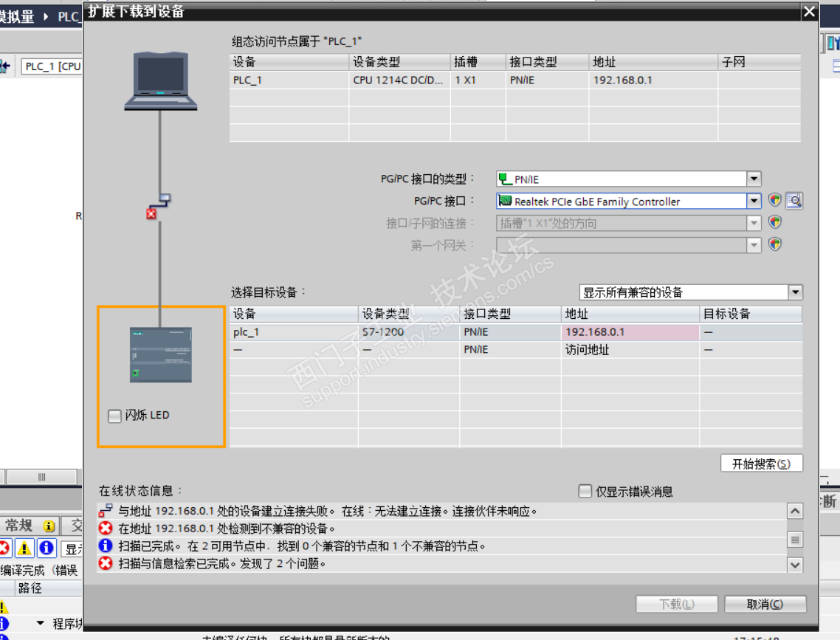Click shield icon beside interface/subnet connection
This screenshot has width=840, height=640.
[774, 222]
